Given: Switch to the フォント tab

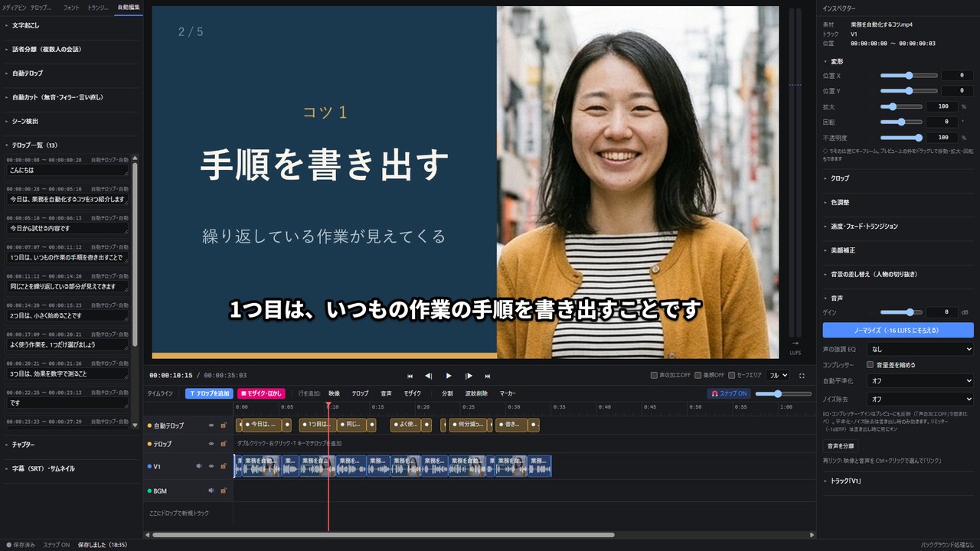Looking at the screenshot, I should point(70,7).
